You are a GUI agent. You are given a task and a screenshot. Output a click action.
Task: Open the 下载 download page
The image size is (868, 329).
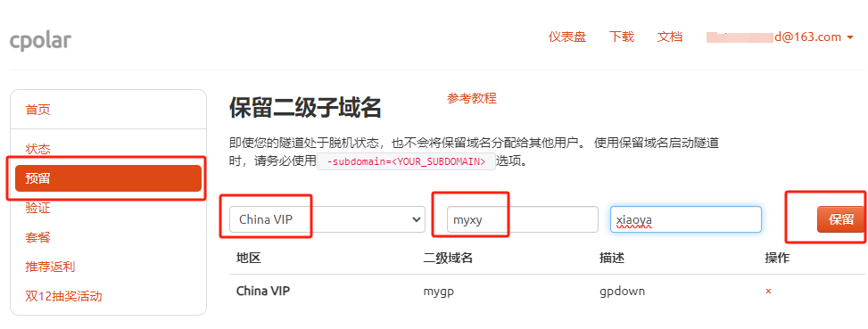tap(622, 37)
